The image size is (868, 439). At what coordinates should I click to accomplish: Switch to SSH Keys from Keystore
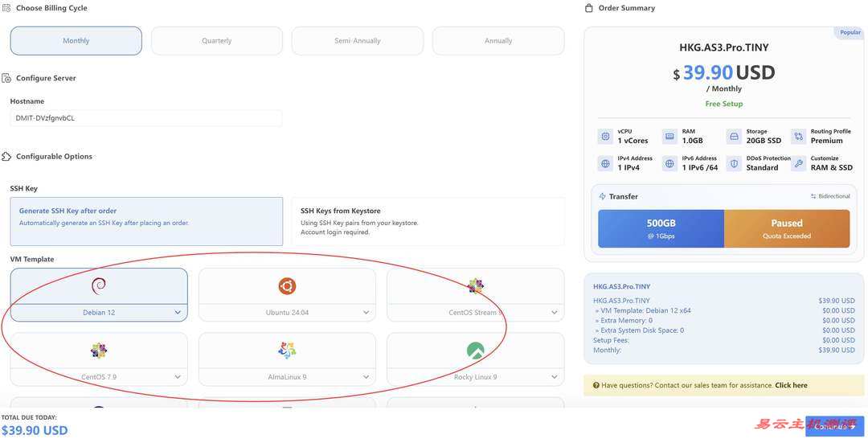428,221
